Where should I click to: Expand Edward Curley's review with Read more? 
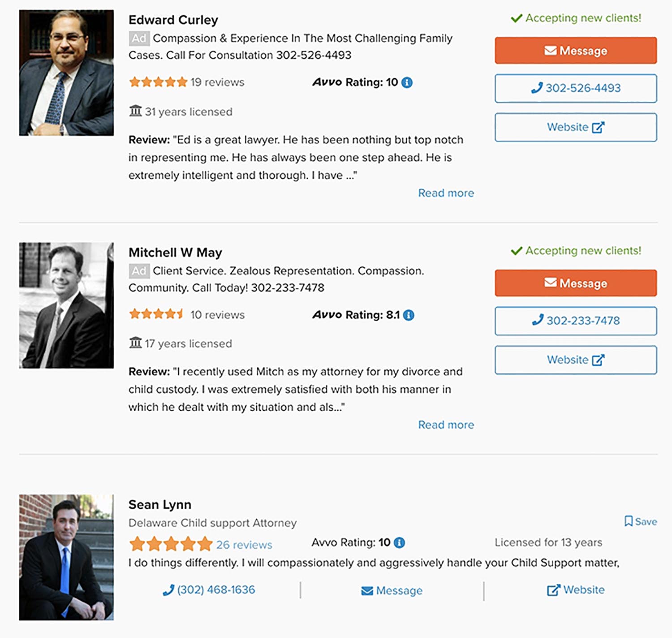pyautogui.click(x=446, y=193)
